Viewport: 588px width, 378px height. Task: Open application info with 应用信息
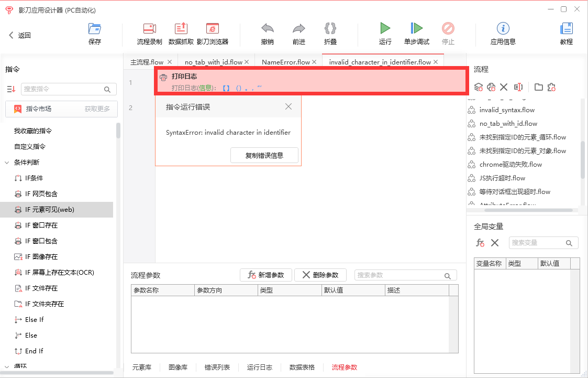[502, 33]
